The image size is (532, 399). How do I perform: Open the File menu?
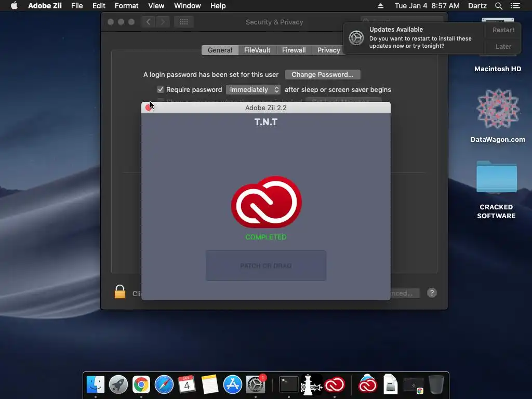77,6
